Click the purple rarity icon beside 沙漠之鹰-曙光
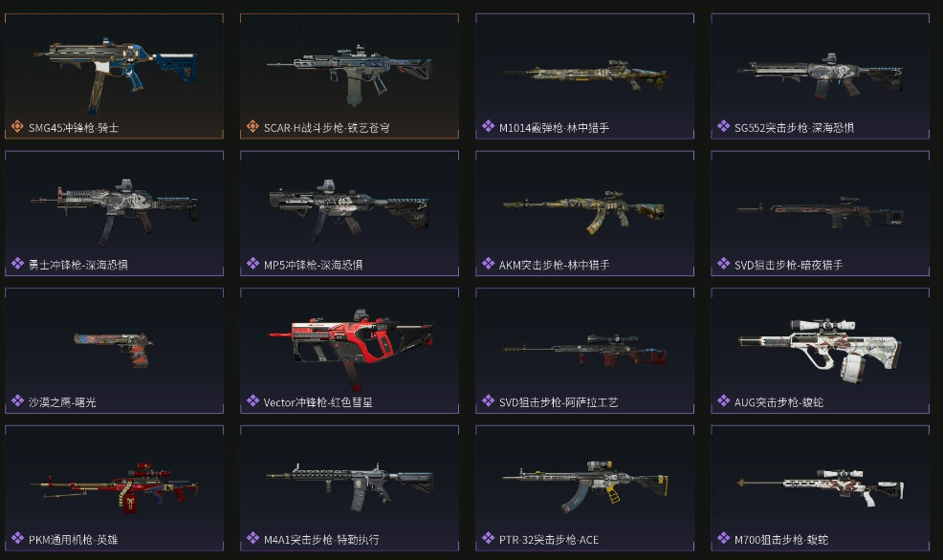 click(x=17, y=401)
